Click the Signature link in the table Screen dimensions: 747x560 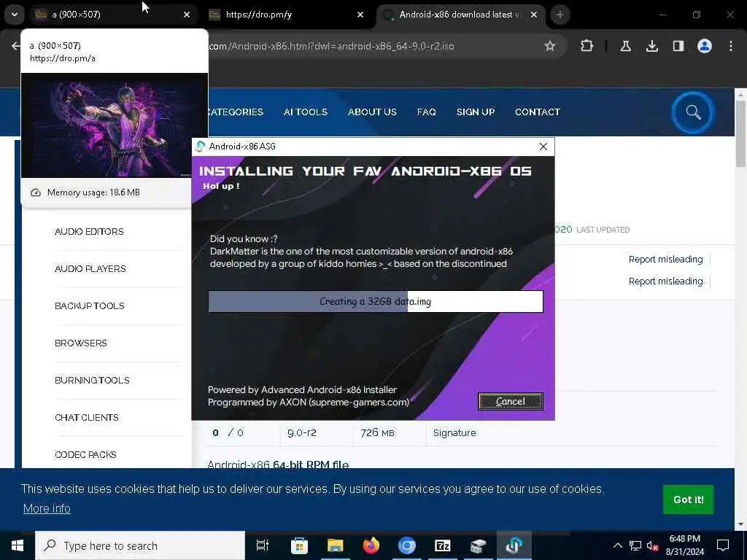454,433
